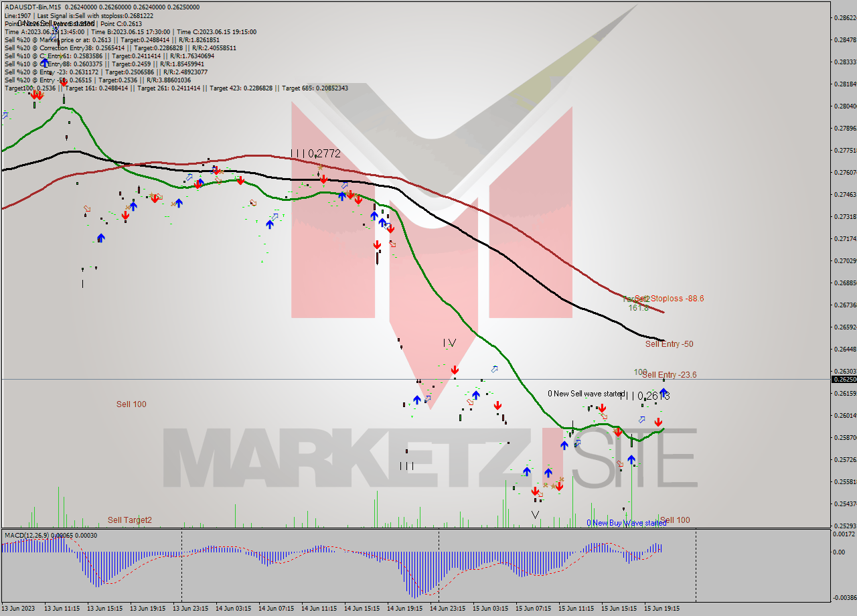This screenshot has height=616, width=857.
Task: Click the '15 Jun 19:15' time label
Action: tap(662, 609)
